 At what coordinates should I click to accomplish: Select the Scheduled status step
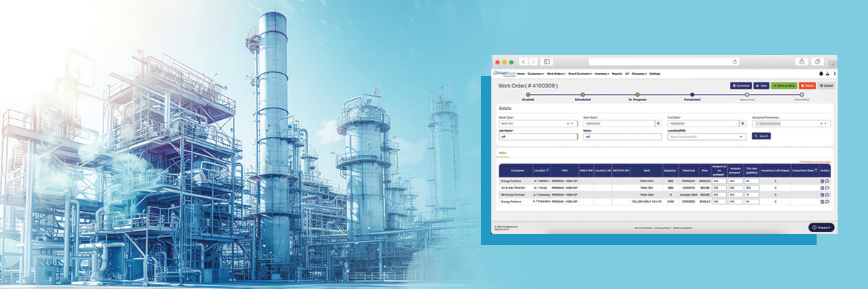(x=583, y=95)
